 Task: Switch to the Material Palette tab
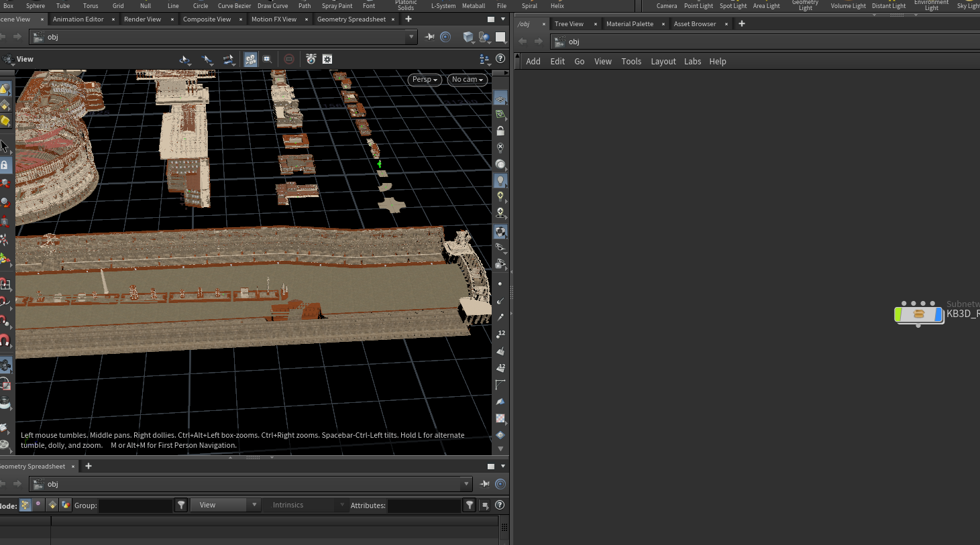[x=630, y=23]
